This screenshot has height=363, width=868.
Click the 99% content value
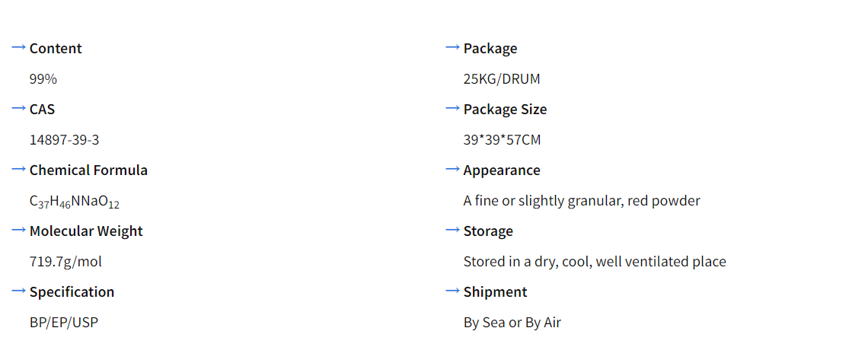click(x=43, y=79)
